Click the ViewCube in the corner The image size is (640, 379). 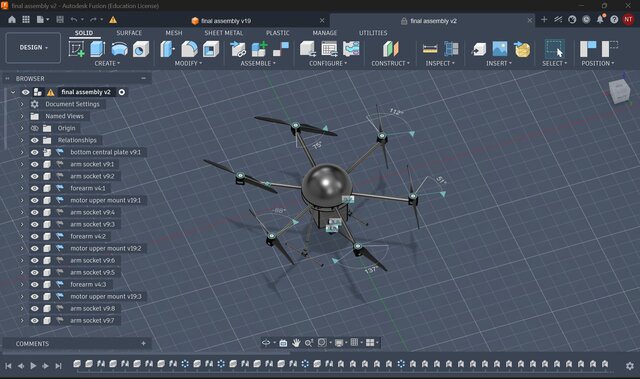click(619, 91)
